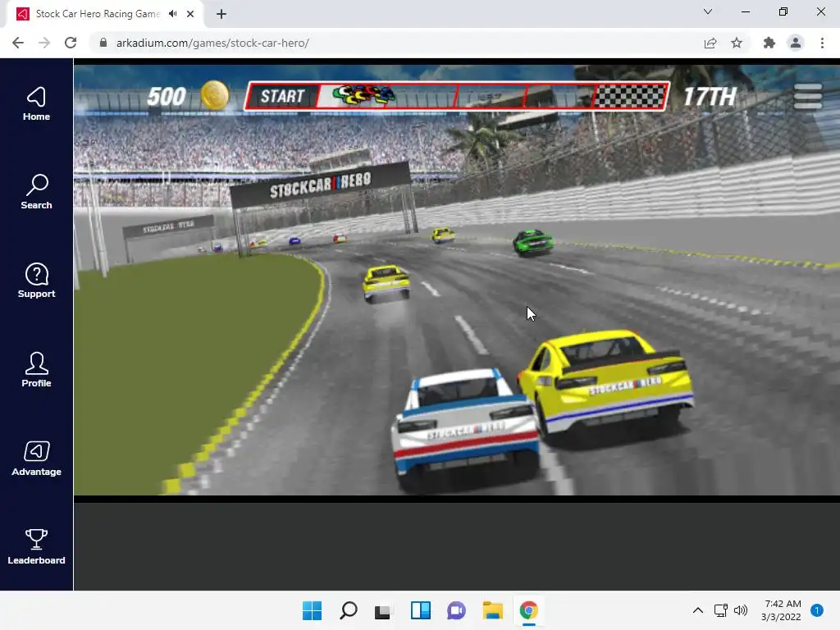Open the Chrome profile avatar
This screenshot has height=630, width=840.
pyautogui.click(x=796, y=43)
